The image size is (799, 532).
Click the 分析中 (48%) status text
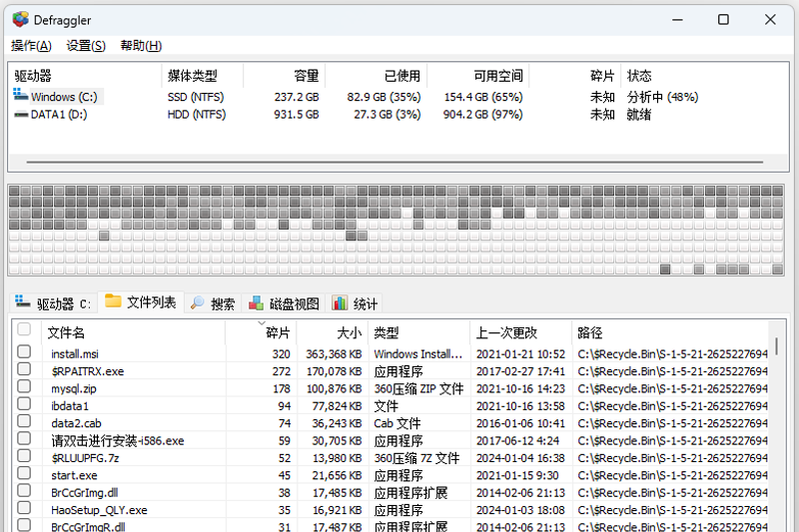(662, 97)
